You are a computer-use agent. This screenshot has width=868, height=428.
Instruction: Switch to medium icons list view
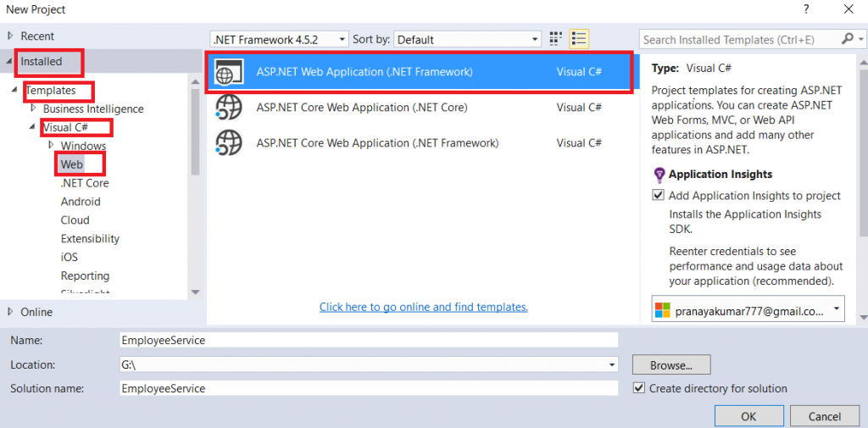[x=579, y=39]
